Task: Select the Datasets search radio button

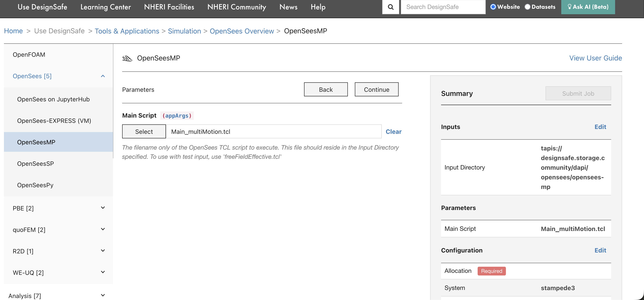Action: [x=527, y=7]
